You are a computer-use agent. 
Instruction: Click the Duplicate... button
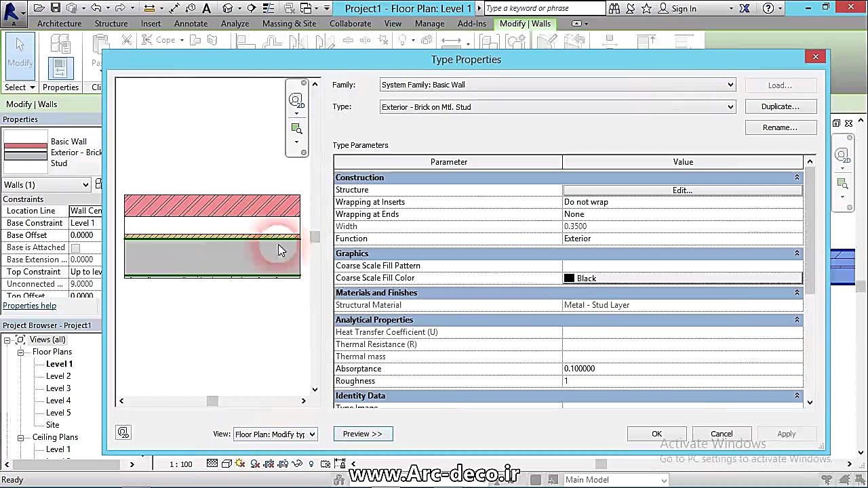pos(780,106)
